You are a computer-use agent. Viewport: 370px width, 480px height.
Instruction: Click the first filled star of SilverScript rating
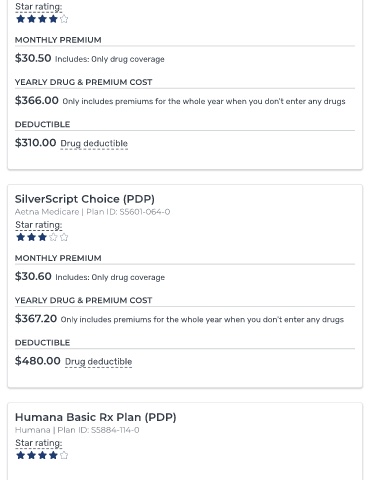21,237
